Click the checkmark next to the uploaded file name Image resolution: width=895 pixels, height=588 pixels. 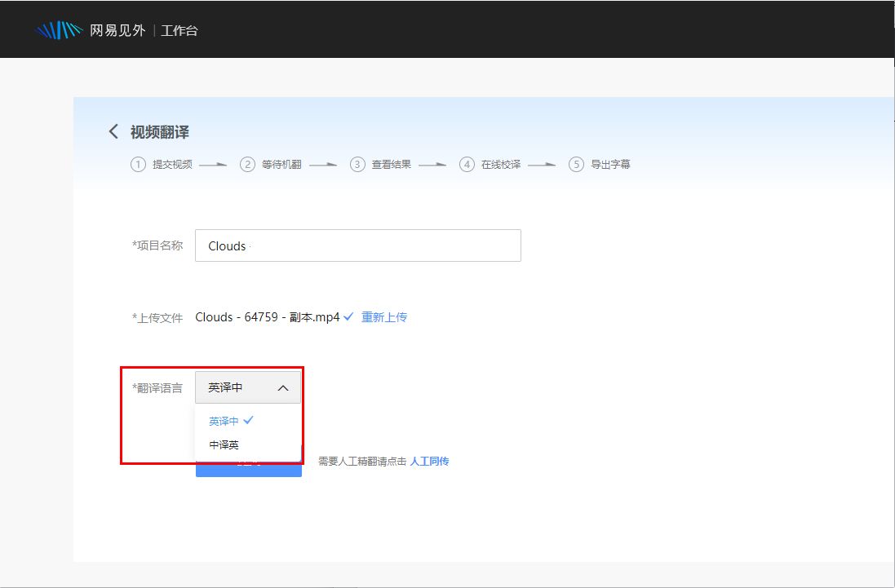click(348, 316)
